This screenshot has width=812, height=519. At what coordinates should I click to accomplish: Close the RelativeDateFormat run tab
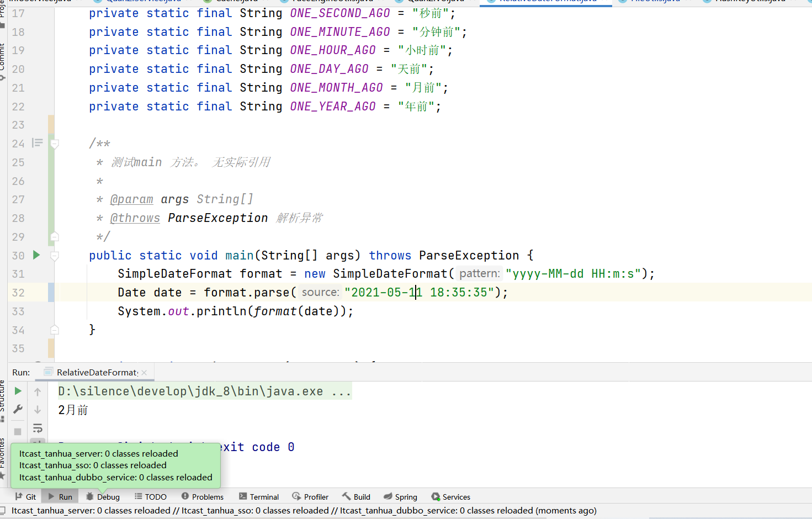pos(144,373)
